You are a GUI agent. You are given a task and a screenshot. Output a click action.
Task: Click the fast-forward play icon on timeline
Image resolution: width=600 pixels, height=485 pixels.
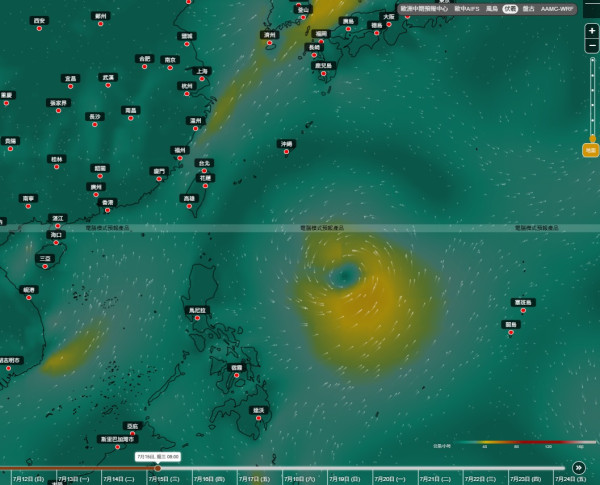click(579, 467)
